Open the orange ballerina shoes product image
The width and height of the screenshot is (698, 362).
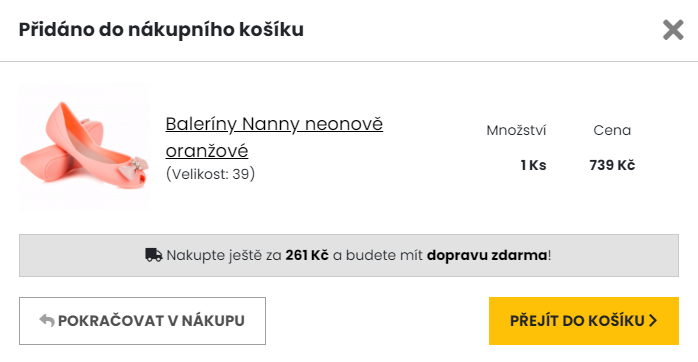click(85, 146)
